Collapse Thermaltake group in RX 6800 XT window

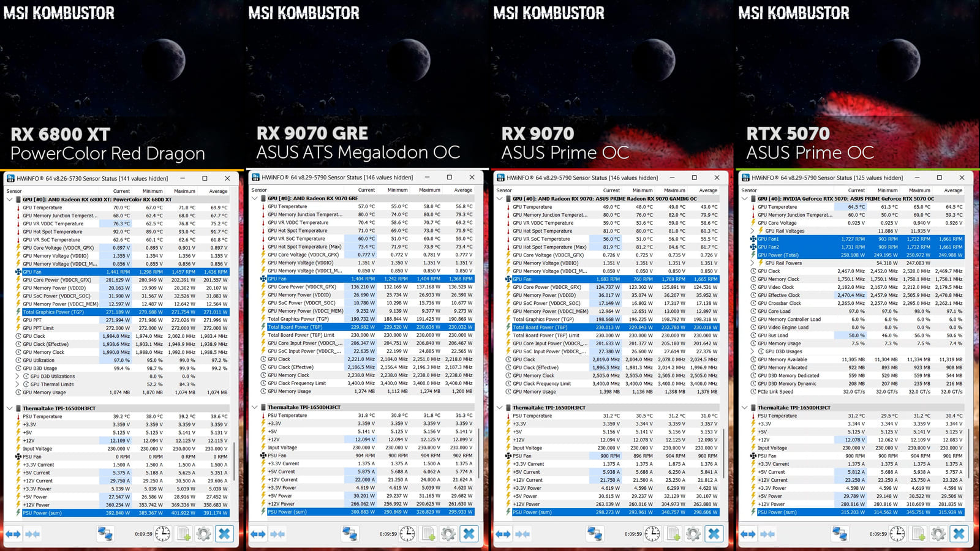[x=9, y=408]
